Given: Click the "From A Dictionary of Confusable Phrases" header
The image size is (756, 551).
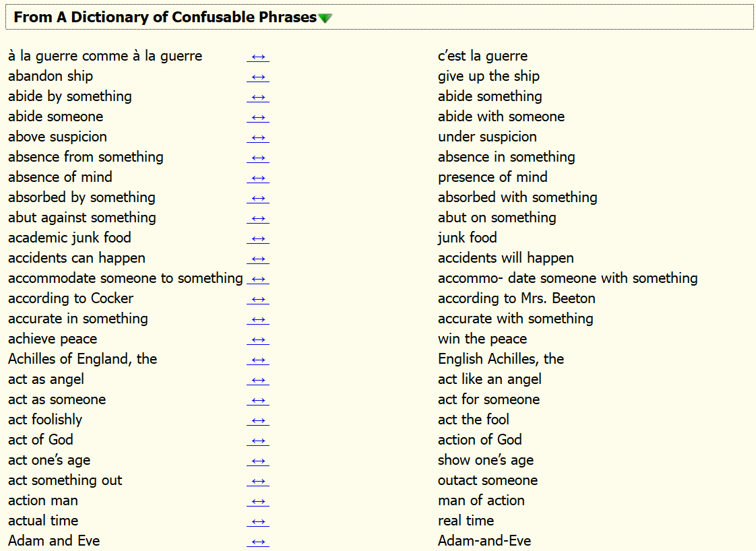Looking at the screenshot, I should 165,18.
